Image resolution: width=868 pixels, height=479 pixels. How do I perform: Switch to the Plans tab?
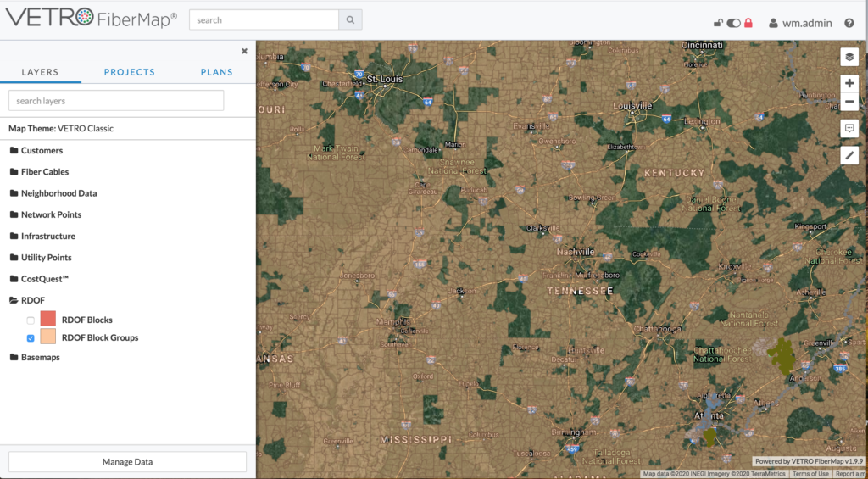pyautogui.click(x=216, y=72)
